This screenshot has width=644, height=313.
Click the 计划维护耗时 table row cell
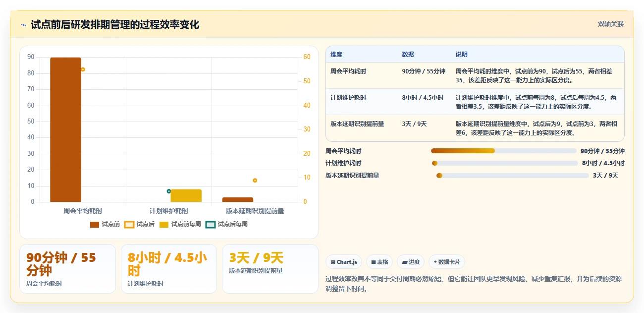point(348,98)
